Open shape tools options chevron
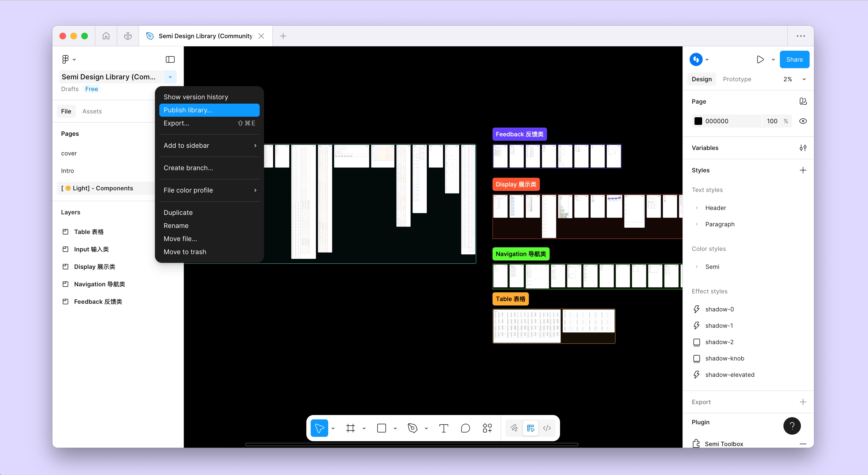868x475 pixels. pyautogui.click(x=395, y=428)
